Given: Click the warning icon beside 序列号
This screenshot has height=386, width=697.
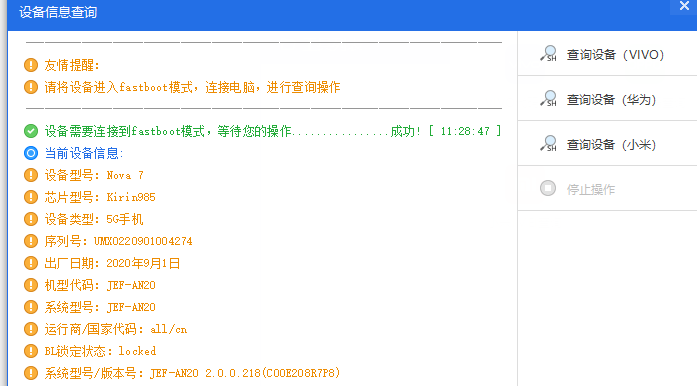Looking at the screenshot, I should click(x=31, y=241).
